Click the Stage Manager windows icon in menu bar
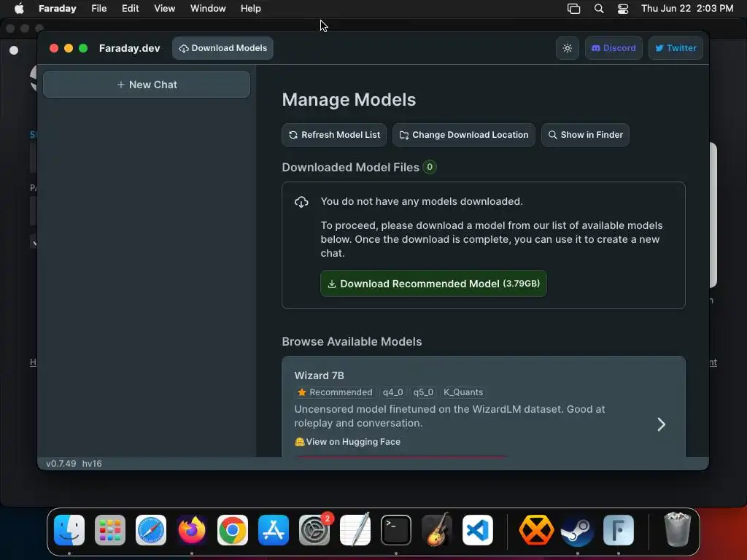Screen dimensions: 747x560 pyautogui.click(x=573, y=9)
